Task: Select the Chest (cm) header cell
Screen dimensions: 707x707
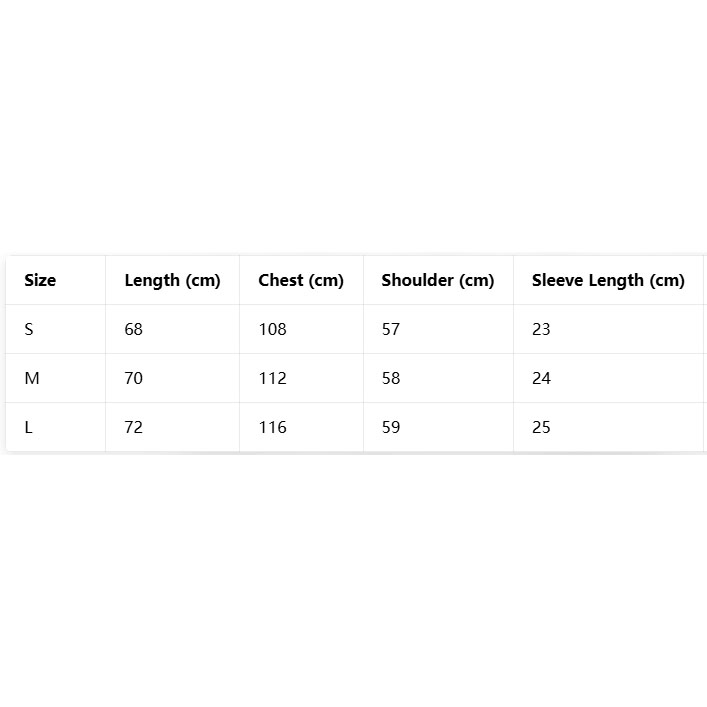Action: pyautogui.click(x=301, y=280)
